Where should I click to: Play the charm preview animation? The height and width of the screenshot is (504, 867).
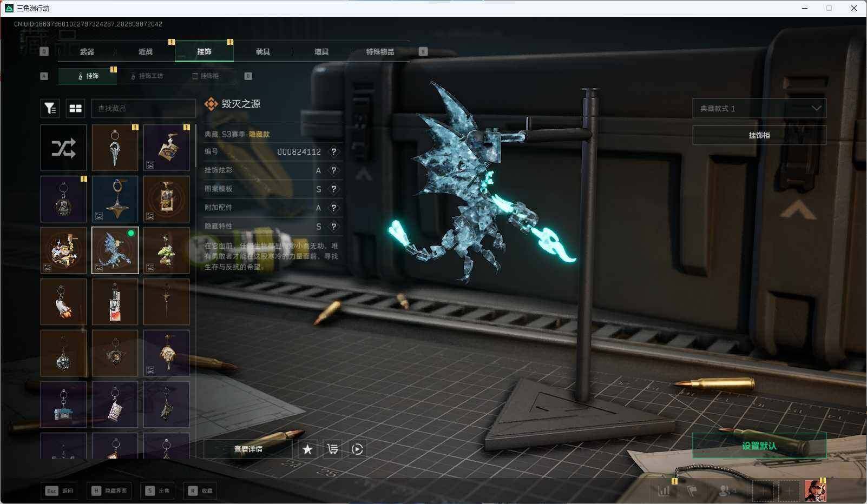coord(357,449)
